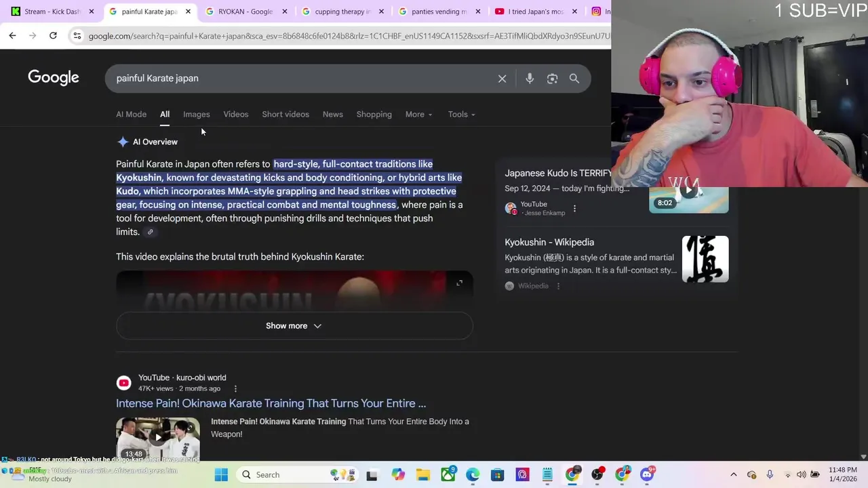Open Notepad from the taskbar

point(547,474)
